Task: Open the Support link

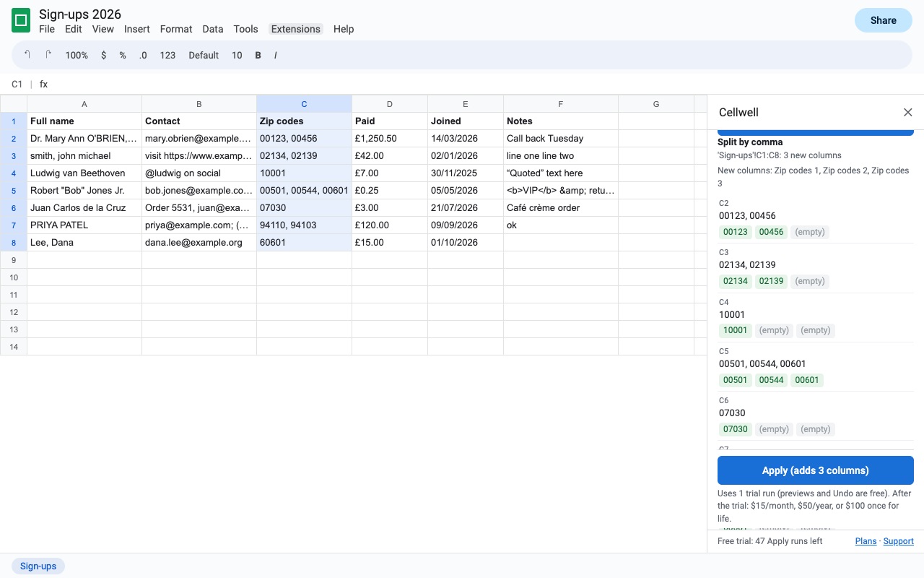Action: (899, 541)
